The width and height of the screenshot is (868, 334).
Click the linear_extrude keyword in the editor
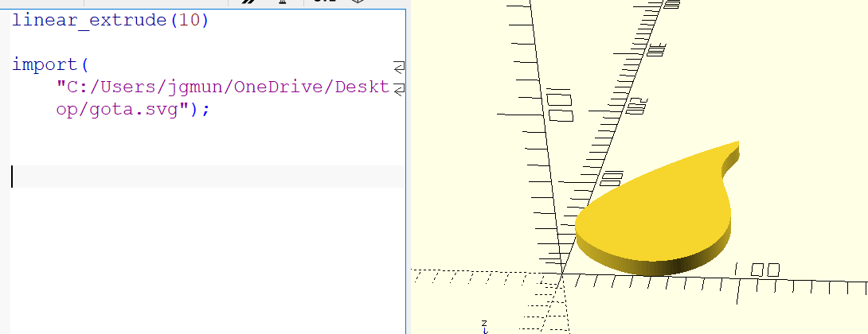pyautogui.click(x=86, y=20)
